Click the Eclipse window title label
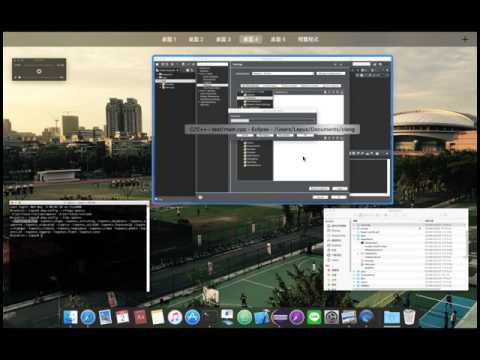This screenshot has width=480, height=360. point(272,129)
